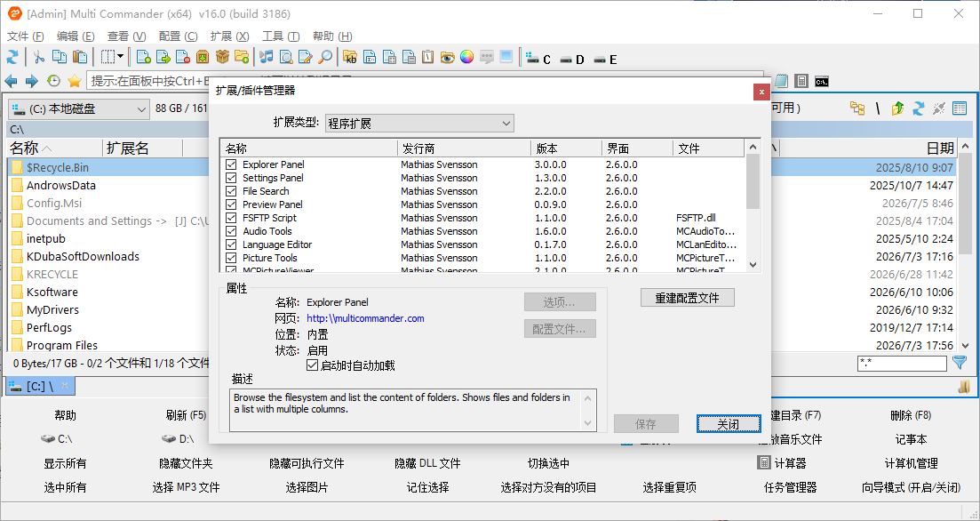This screenshot has width=980, height=521.
Task: Disable the Audio Tools extension checkbox
Action: point(231,231)
